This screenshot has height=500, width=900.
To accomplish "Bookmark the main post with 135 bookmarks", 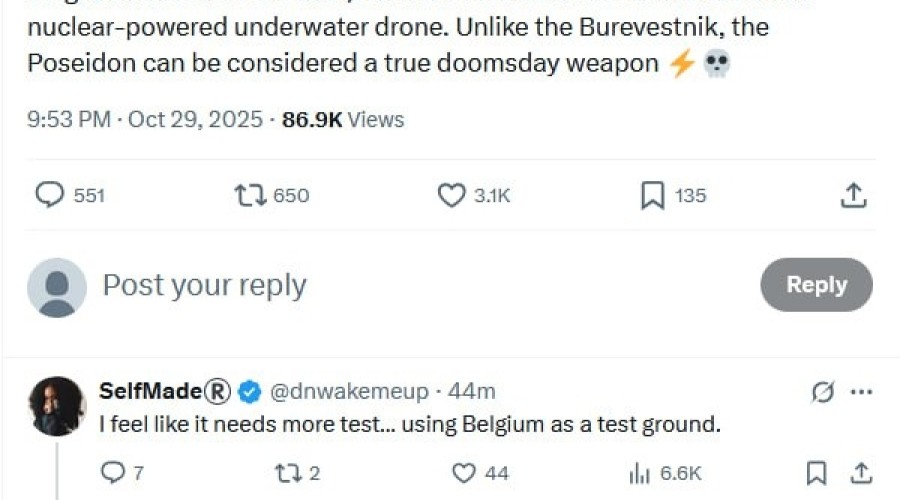I will (652, 195).
